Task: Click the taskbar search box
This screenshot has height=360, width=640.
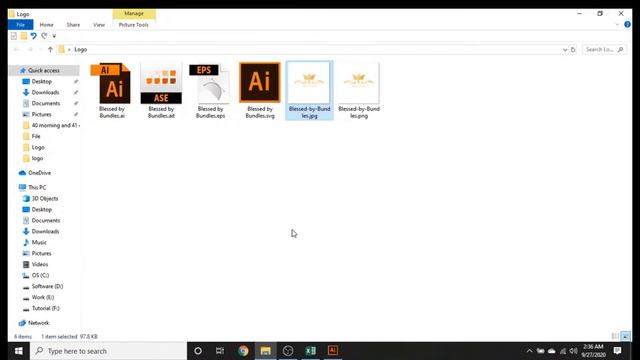Action: tap(108, 351)
